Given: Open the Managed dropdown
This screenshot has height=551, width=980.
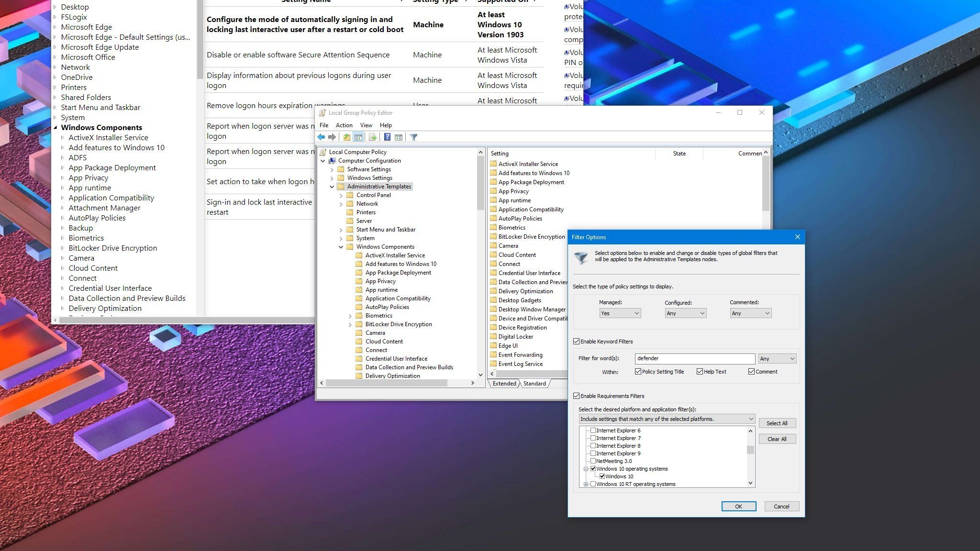Looking at the screenshot, I should click(x=620, y=313).
